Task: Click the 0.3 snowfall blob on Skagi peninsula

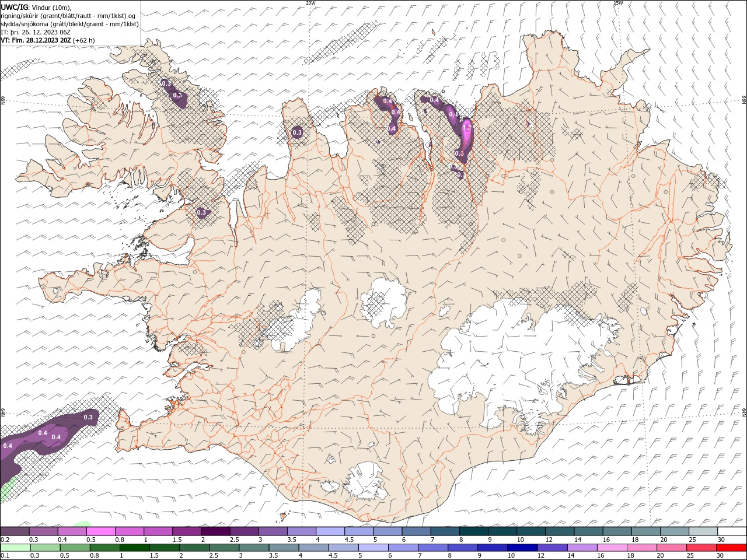Action: pos(297,133)
